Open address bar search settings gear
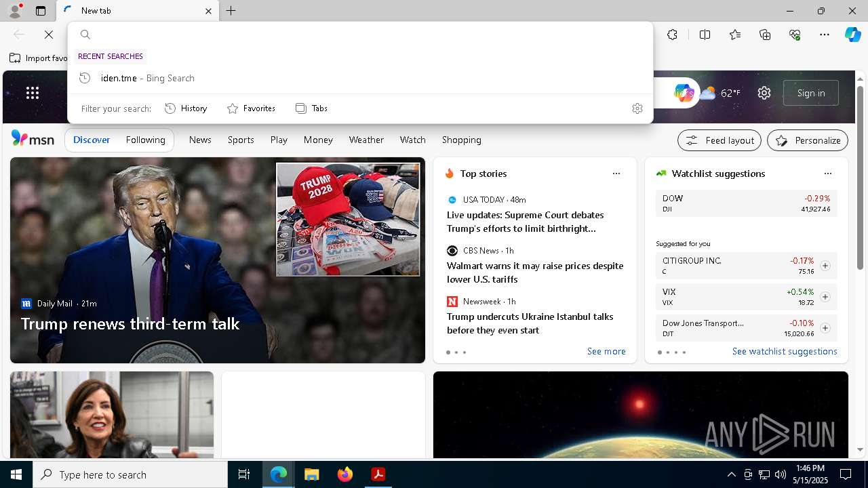This screenshot has width=868, height=488. [x=637, y=108]
